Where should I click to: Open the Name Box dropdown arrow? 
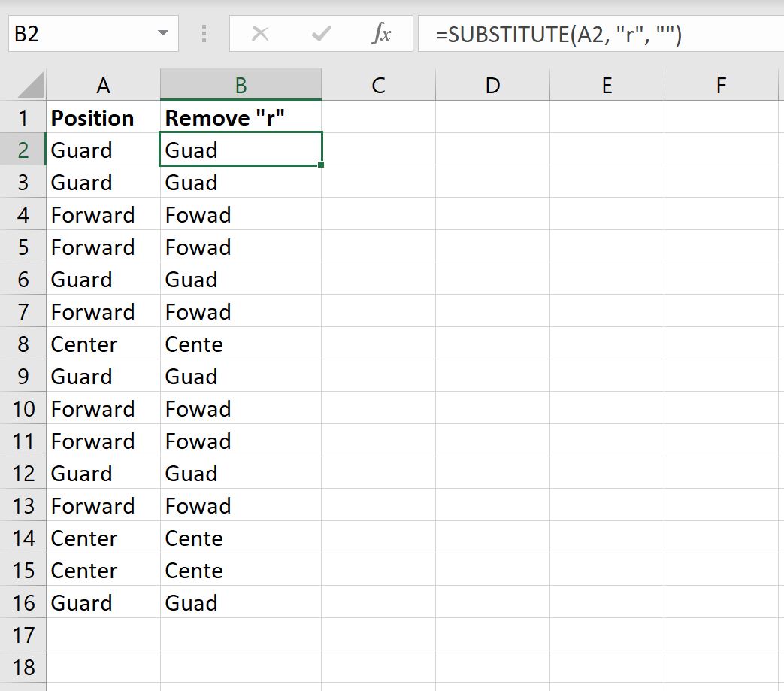tap(158, 33)
